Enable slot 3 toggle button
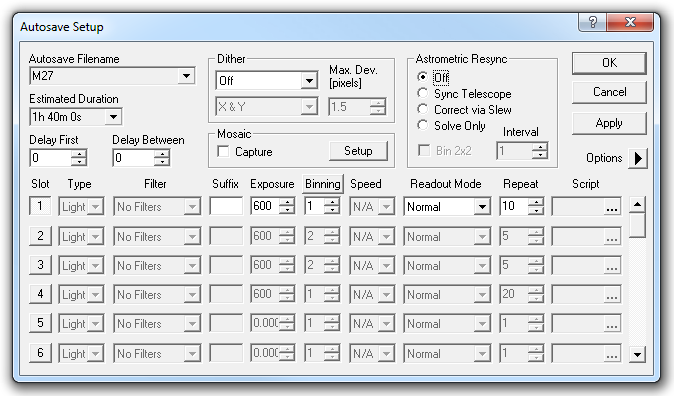This screenshot has height=396, width=674. 40,265
